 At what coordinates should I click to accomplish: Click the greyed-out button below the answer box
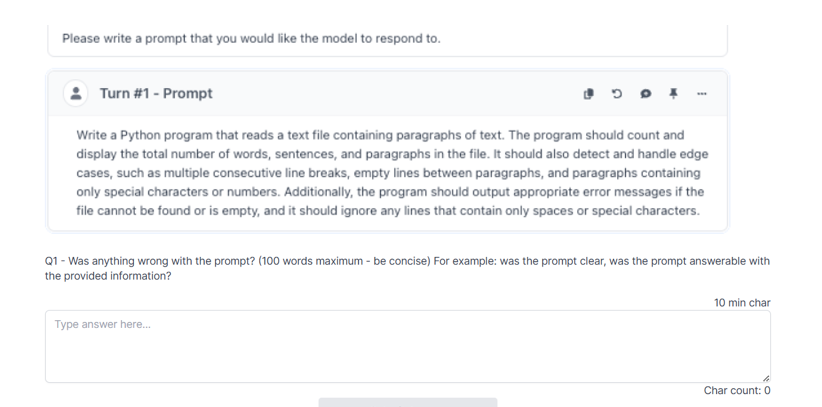click(x=408, y=402)
